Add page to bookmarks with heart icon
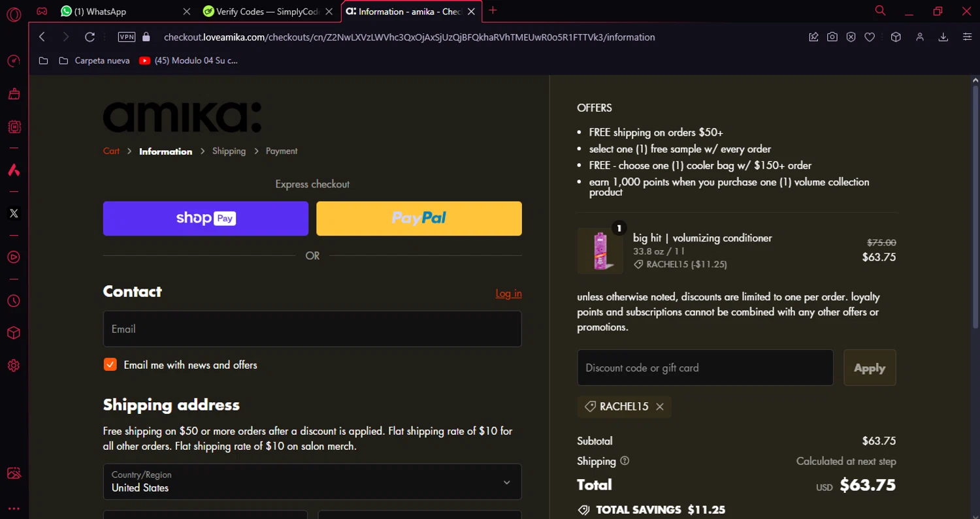 click(870, 37)
